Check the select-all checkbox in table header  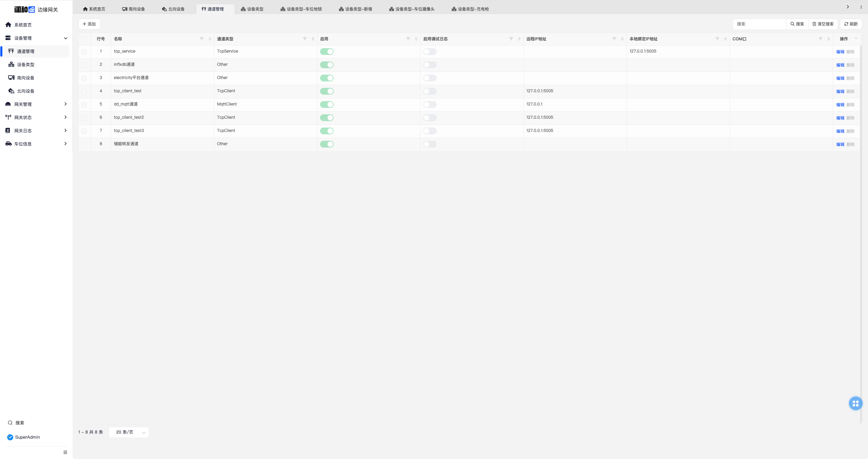(84, 39)
